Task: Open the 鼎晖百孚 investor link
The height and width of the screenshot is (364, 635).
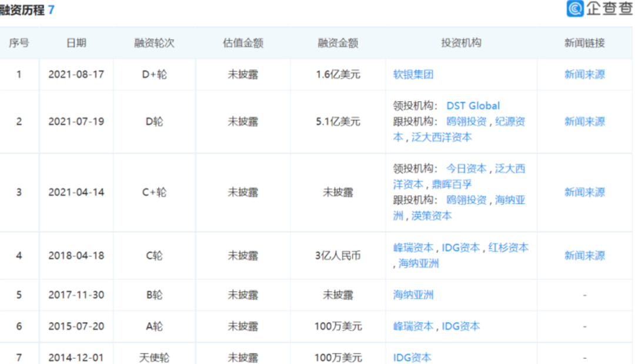Action: [x=452, y=184]
